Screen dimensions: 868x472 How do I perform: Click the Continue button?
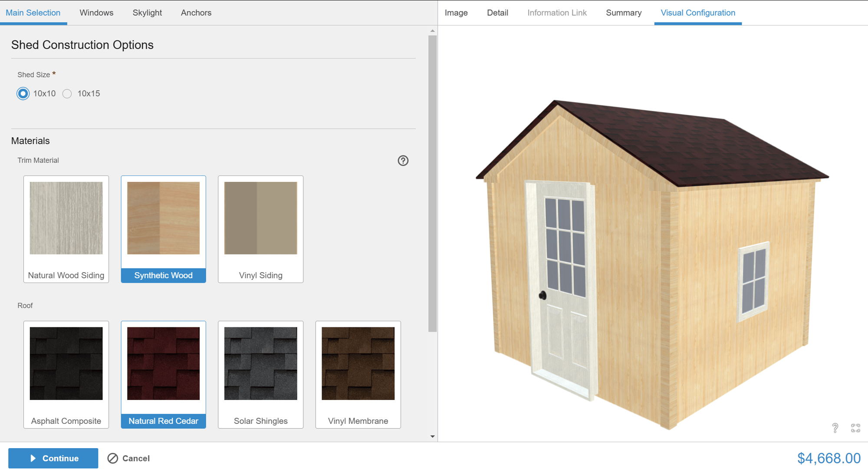(x=53, y=458)
